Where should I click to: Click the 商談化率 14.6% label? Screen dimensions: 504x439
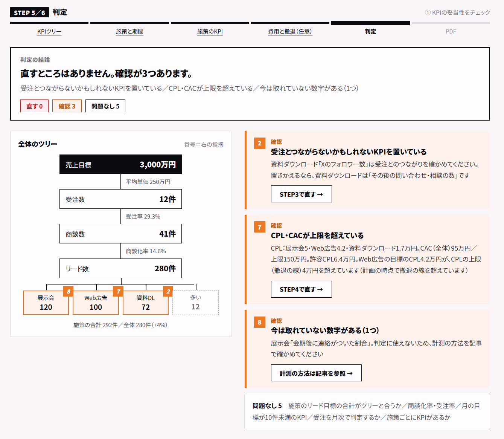[146, 251]
